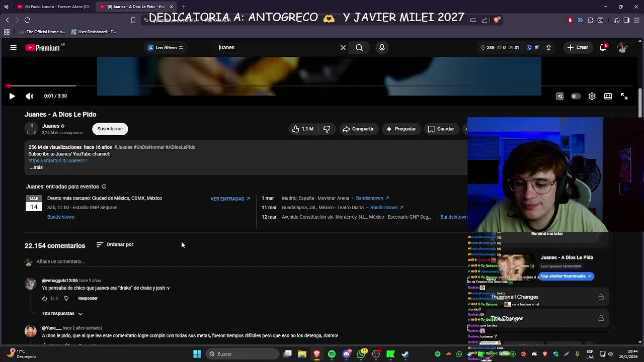Switch to the Paulo Londra Forever Alone tab

[54, 7]
